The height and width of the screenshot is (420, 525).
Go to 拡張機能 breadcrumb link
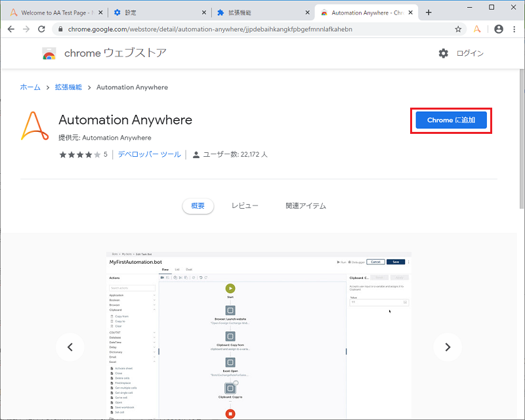[x=68, y=87]
